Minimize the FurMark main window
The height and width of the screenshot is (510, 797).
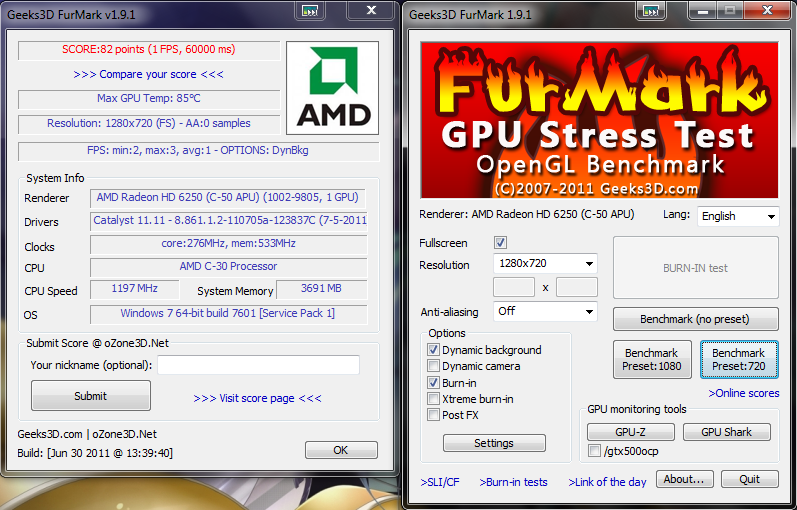(703, 10)
